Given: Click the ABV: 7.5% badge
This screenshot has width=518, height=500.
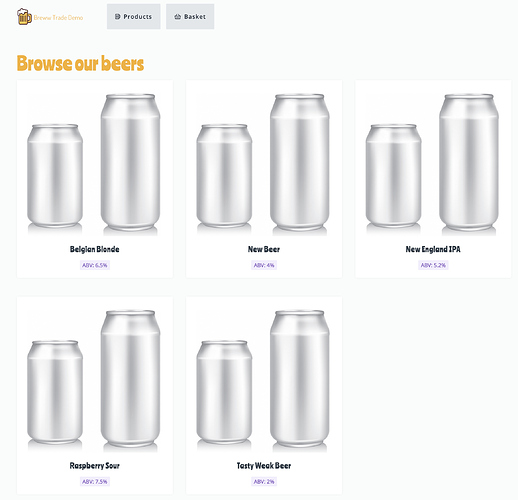Looking at the screenshot, I should click(x=95, y=482).
